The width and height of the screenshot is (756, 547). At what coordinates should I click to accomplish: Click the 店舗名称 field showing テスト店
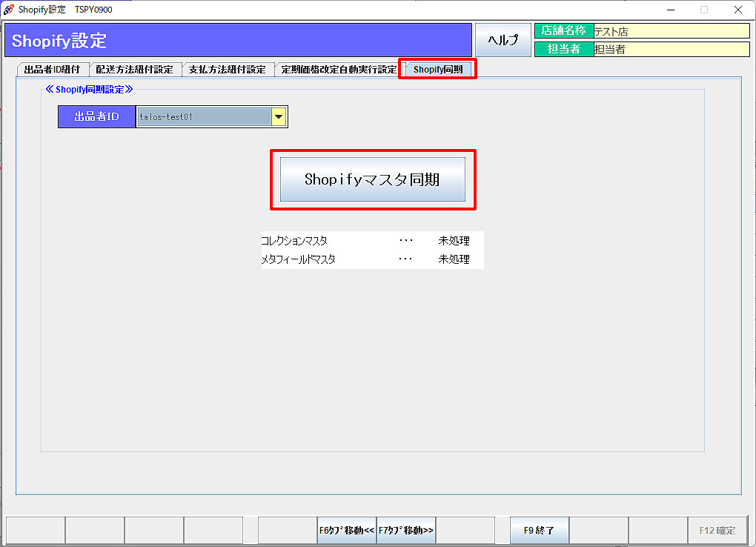672,31
